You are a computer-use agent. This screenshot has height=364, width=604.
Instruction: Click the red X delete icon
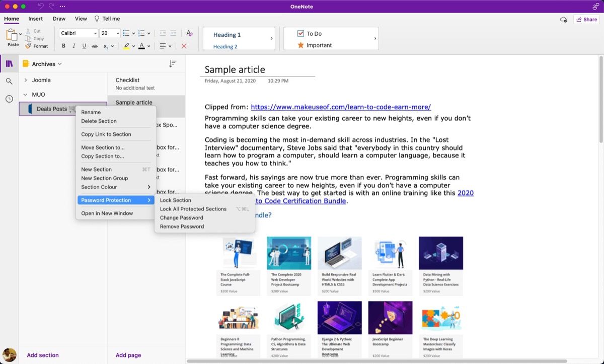point(184,46)
